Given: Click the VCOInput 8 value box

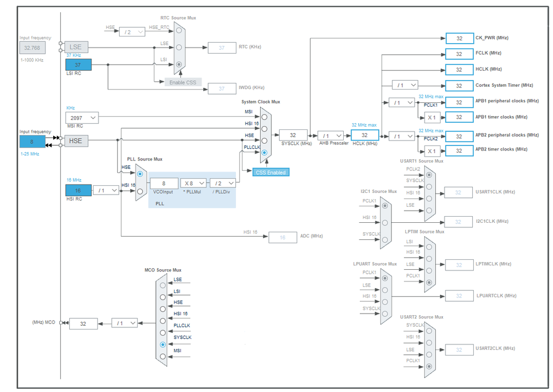Looking at the screenshot, I should [x=164, y=183].
